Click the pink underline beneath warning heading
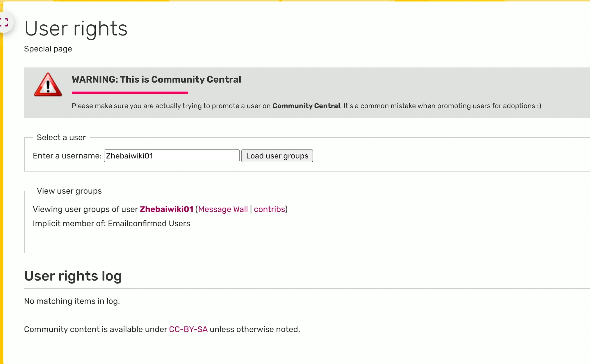The height and width of the screenshot is (364, 590). tap(130, 93)
